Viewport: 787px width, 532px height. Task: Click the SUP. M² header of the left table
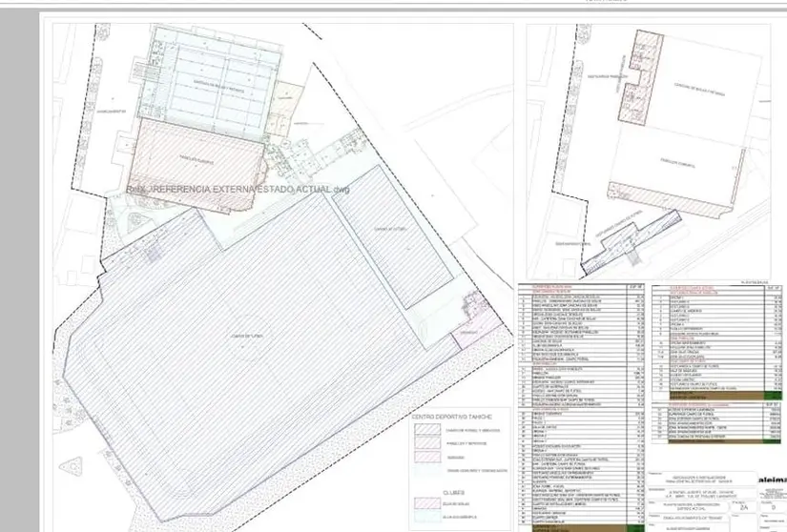(x=632, y=284)
